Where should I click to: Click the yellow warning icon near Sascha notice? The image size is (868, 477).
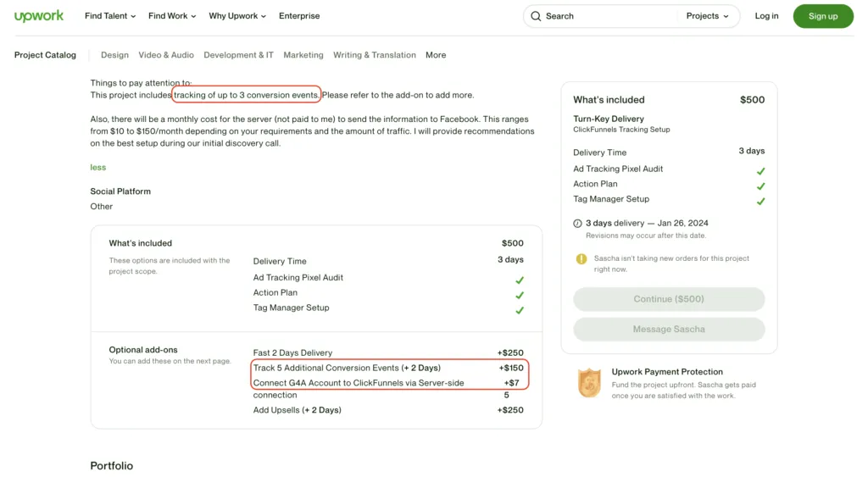coord(581,259)
